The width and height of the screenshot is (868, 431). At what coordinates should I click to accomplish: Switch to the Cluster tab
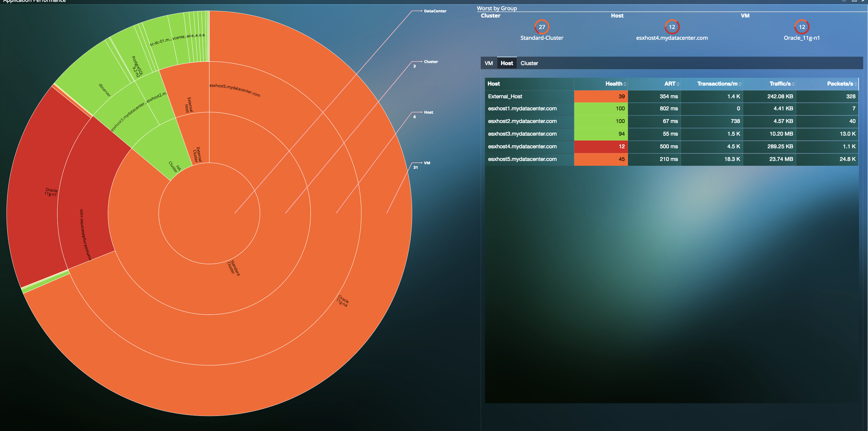[529, 63]
